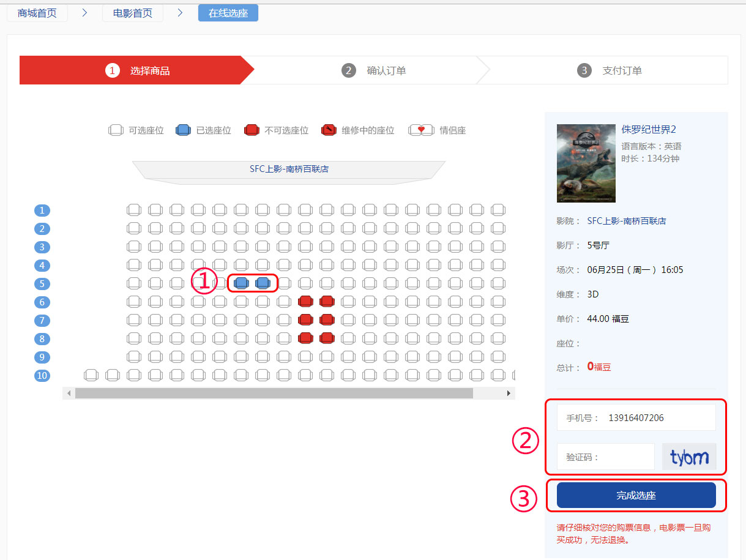
Task: Click the first seat in row 1
Action: coord(133,210)
